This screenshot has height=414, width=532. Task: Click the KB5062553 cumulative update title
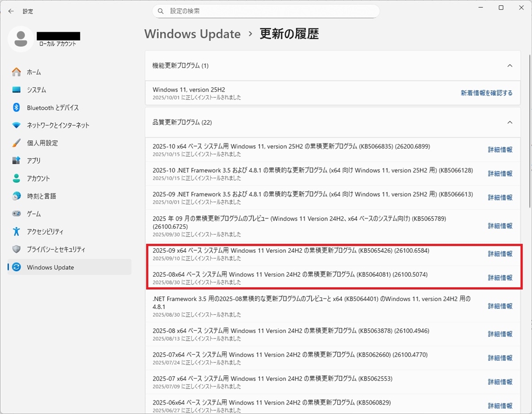pyautogui.click(x=272, y=379)
